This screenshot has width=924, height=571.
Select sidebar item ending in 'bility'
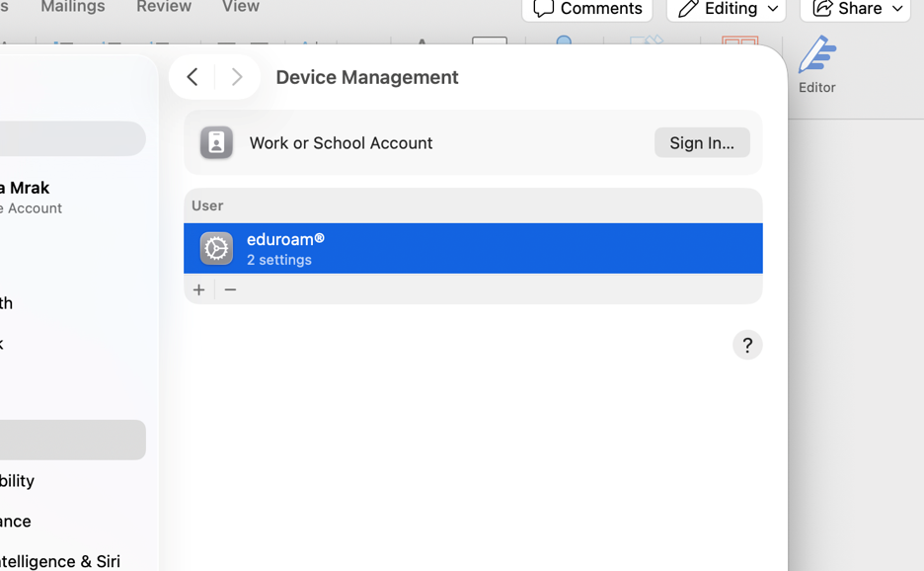click(18, 481)
